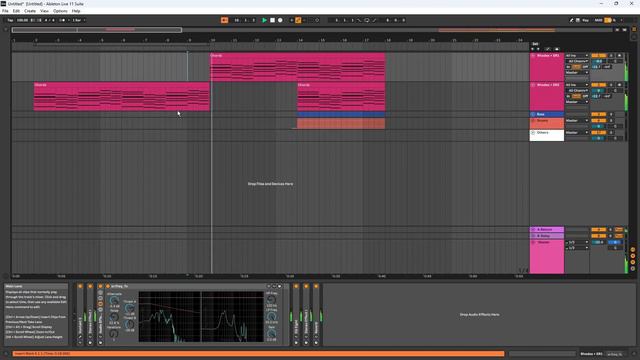Open first track's Master output dropdown

coord(577,73)
